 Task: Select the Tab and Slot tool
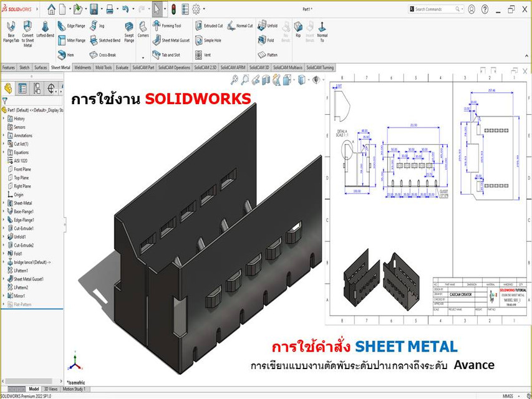tap(158, 55)
